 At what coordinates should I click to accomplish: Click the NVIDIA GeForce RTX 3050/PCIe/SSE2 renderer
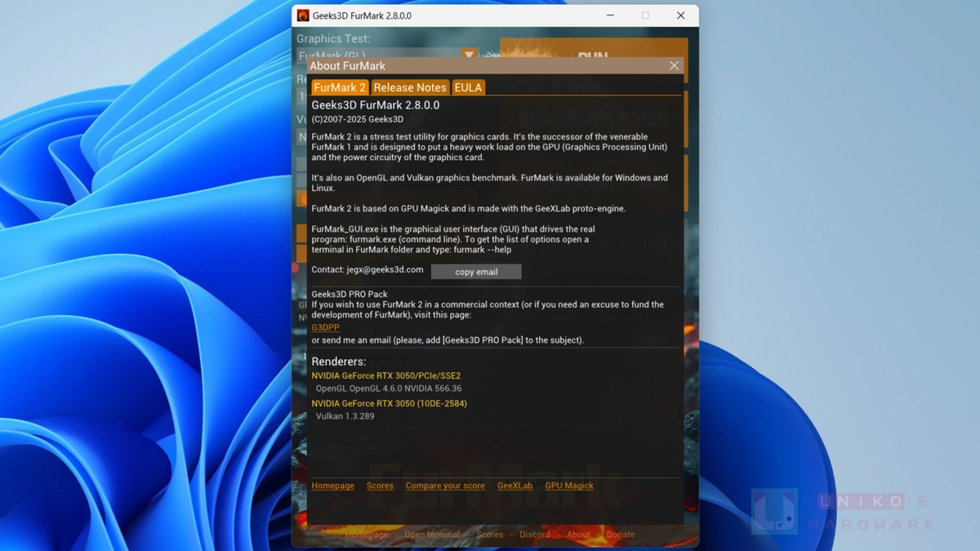coord(385,376)
